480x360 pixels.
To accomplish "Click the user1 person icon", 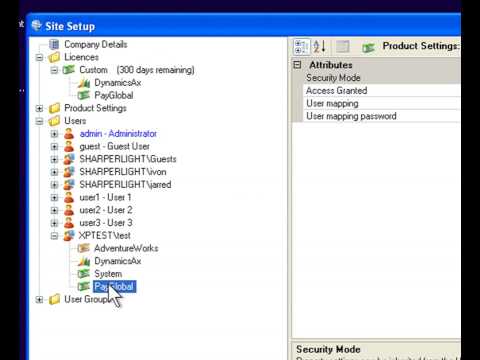I will pyautogui.click(x=69, y=197).
